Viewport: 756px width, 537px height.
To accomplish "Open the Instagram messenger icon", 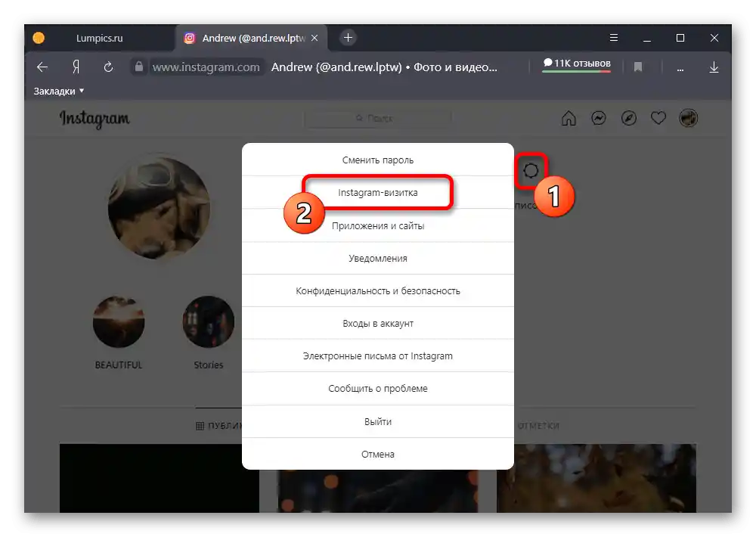I will pos(598,118).
